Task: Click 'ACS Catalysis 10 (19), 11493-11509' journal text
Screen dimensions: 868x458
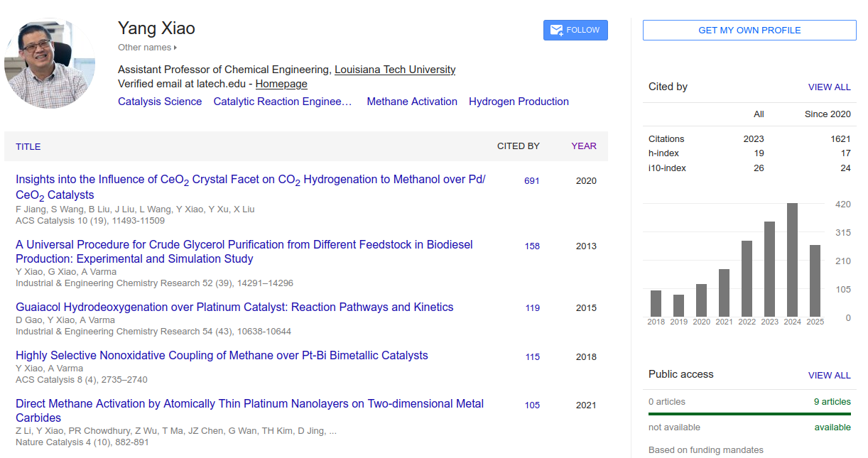Action: (x=90, y=221)
